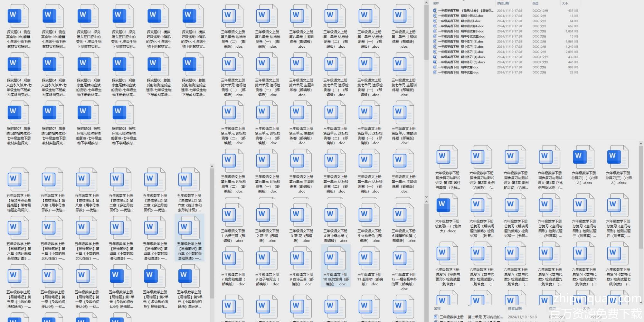644x322 pixels.
Task: Click the scroll-up arrow of 六年级数学下册 pane
Action: 641,144
